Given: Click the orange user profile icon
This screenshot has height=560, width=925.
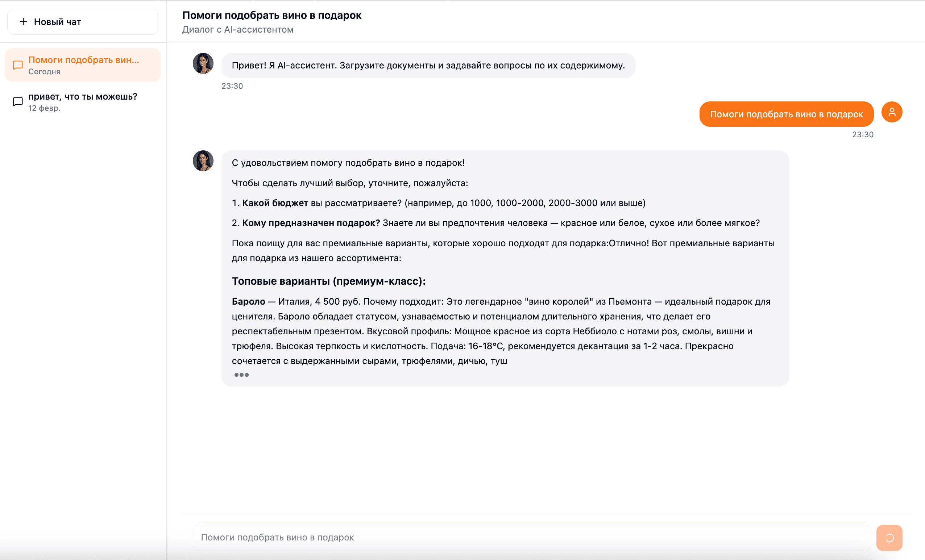Looking at the screenshot, I should pyautogui.click(x=892, y=112).
